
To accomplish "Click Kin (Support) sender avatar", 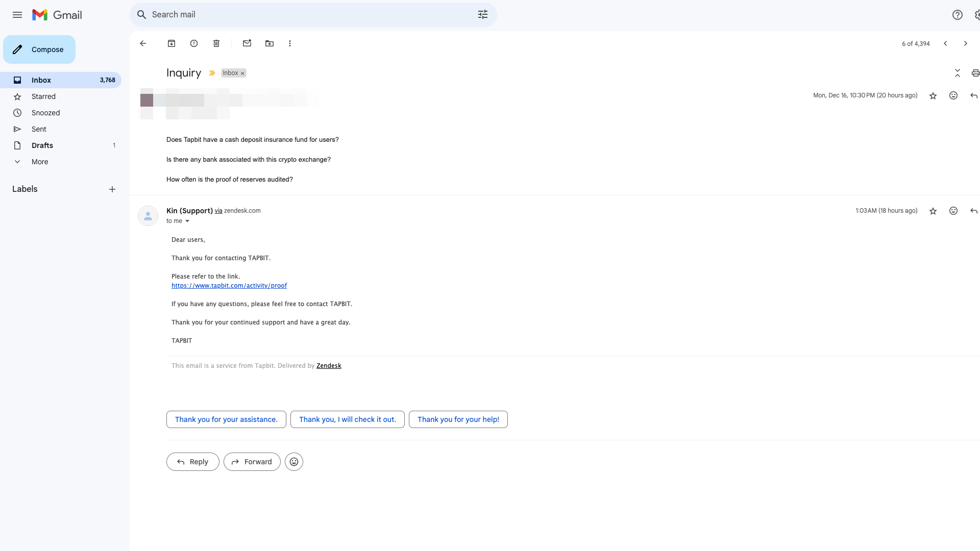I will (x=148, y=216).
